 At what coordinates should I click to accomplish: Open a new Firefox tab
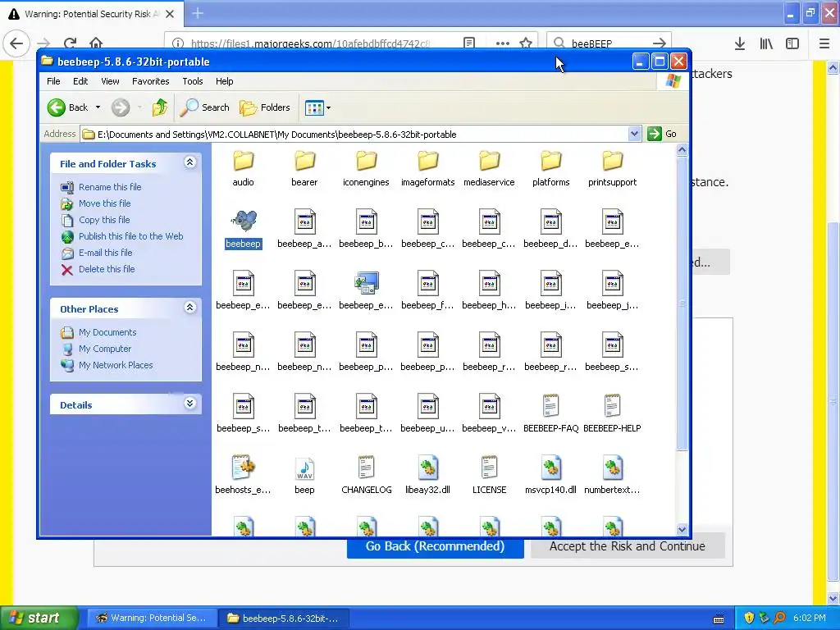coord(198,13)
